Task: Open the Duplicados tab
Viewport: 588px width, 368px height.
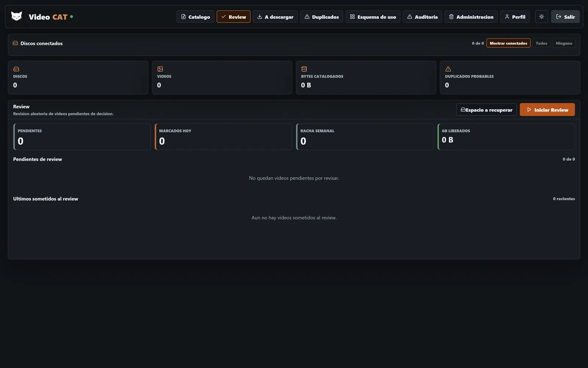Action: click(x=322, y=17)
